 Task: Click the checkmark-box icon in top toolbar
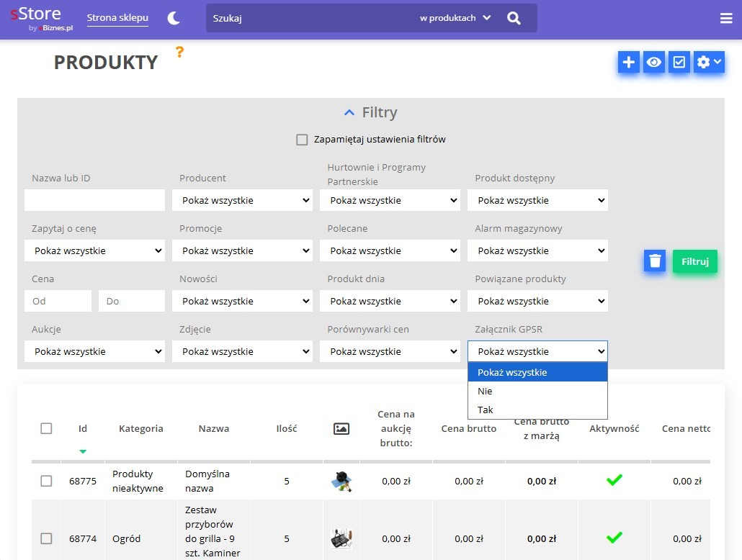point(679,63)
